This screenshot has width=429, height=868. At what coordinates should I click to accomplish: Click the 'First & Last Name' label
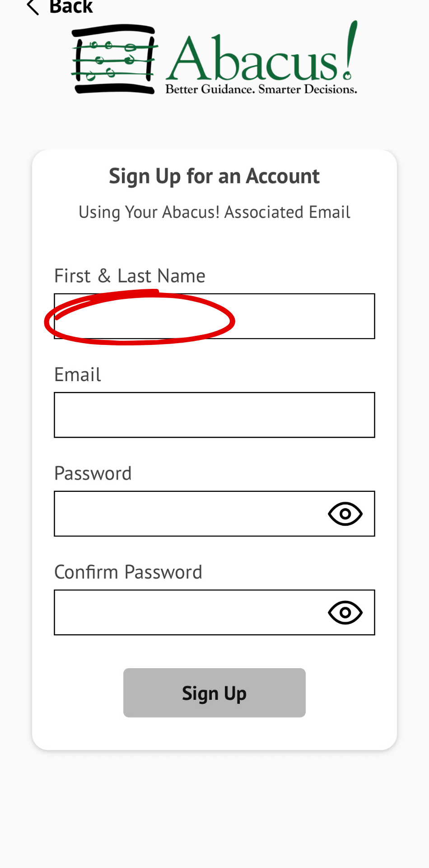pyautogui.click(x=130, y=276)
